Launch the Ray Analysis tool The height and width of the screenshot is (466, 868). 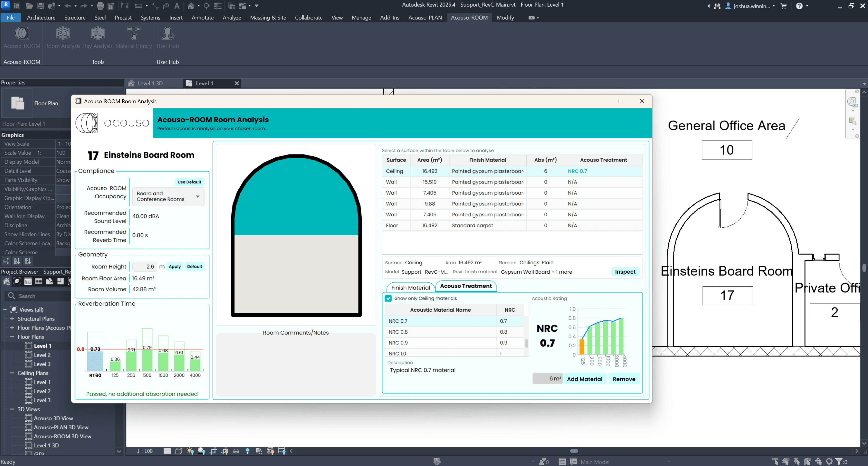point(98,38)
